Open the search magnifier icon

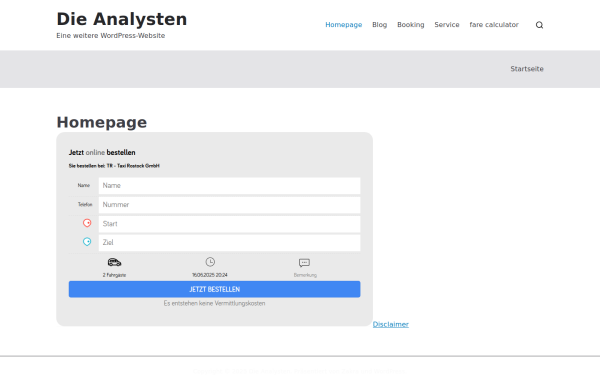(x=539, y=25)
